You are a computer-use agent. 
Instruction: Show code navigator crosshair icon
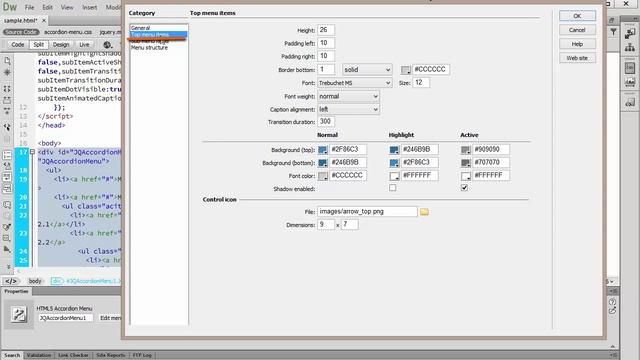(7, 72)
